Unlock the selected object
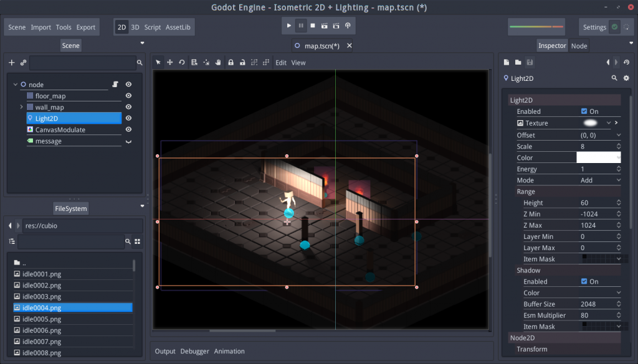 (x=243, y=62)
